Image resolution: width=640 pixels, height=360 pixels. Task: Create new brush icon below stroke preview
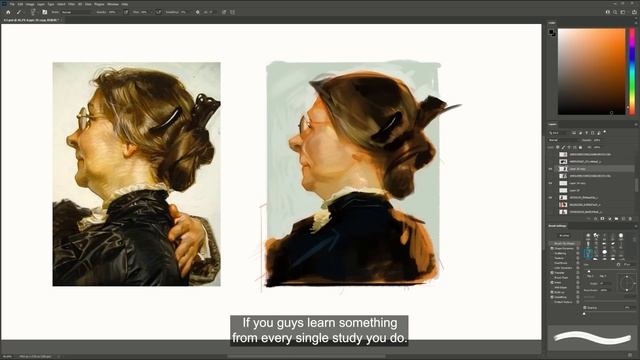pos(630,355)
